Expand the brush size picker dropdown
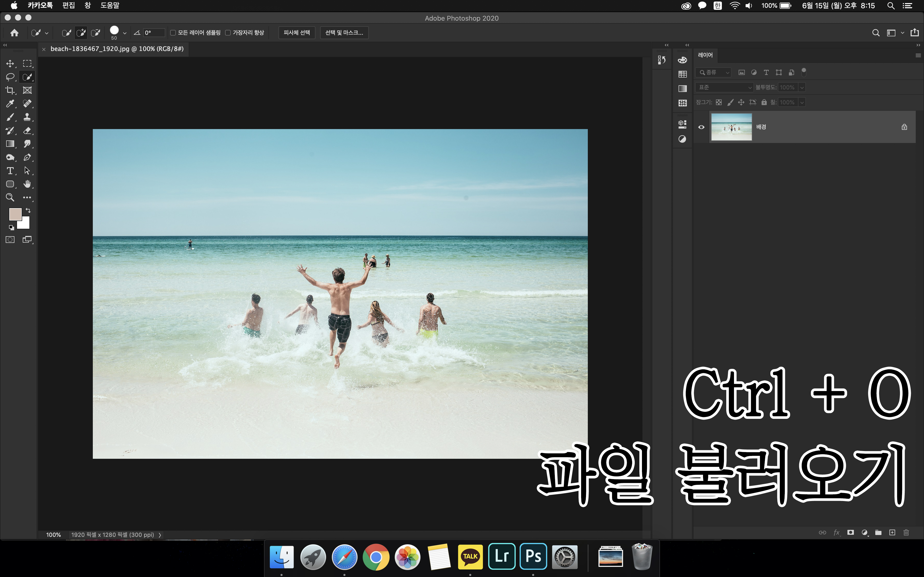Viewport: 924px width, 577px height. 125,33
